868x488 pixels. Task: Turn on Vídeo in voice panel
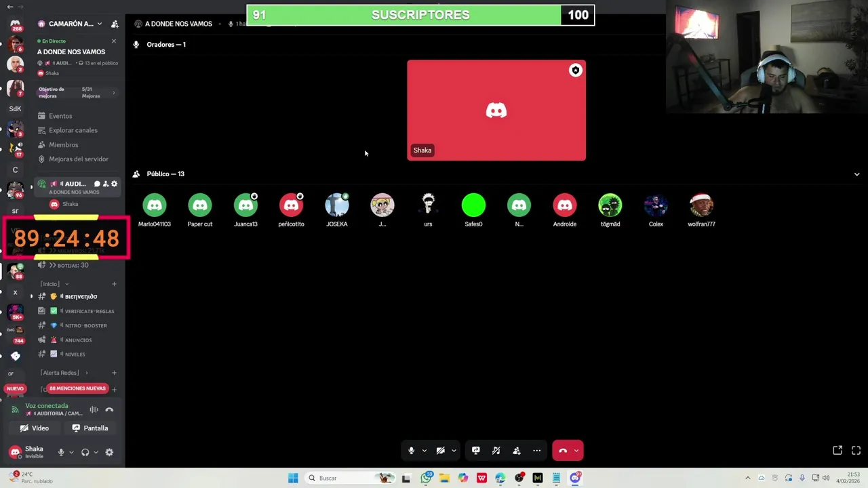(x=35, y=428)
